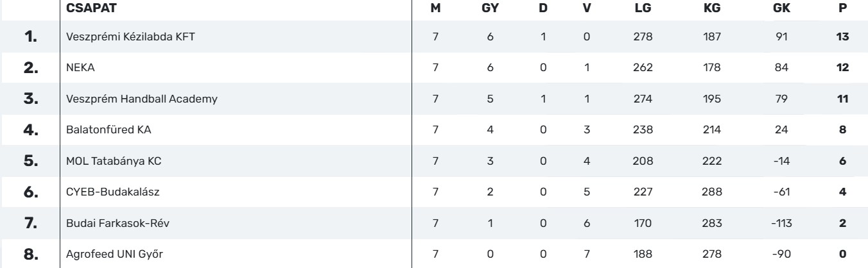Select Budai Farkasok-Rév team name
The width and height of the screenshot is (868, 268).
point(108,222)
